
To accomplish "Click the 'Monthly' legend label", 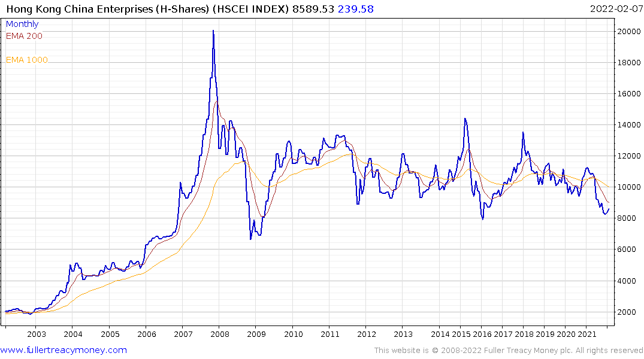I will [22, 24].
